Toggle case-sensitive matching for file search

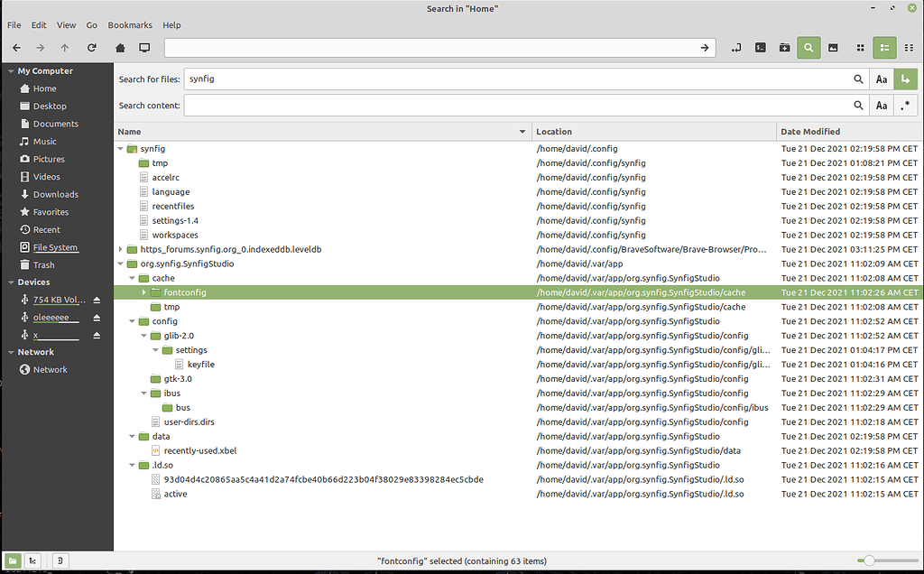pos(882,79)
